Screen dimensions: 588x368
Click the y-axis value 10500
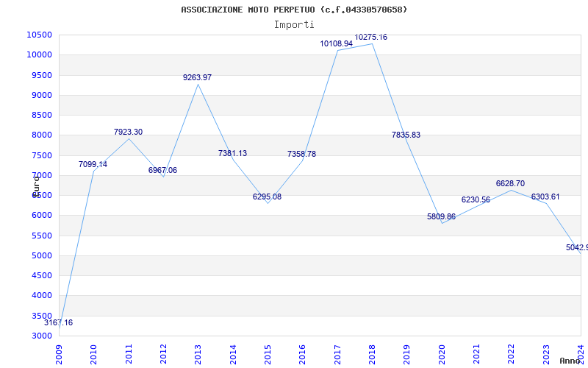click(39, 35)
